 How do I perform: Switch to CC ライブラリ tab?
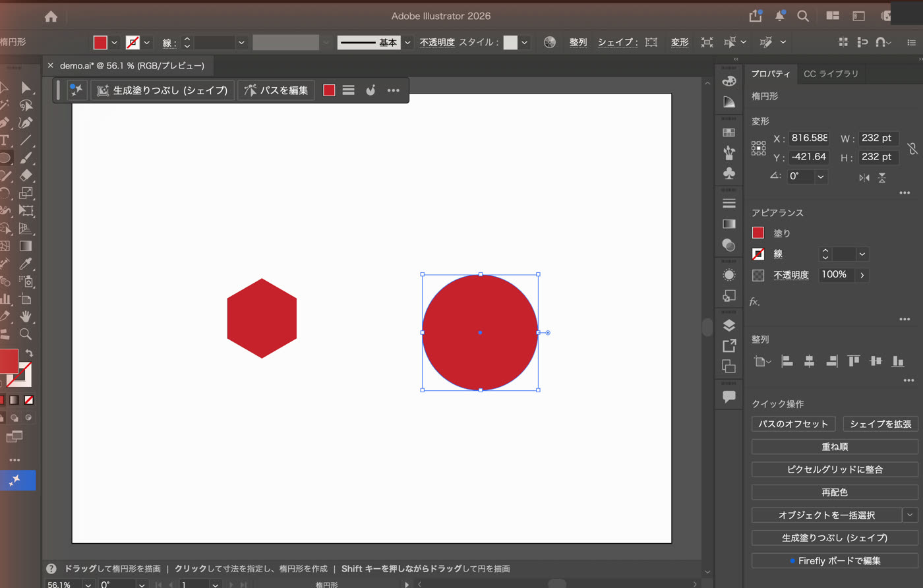[831, 74]
